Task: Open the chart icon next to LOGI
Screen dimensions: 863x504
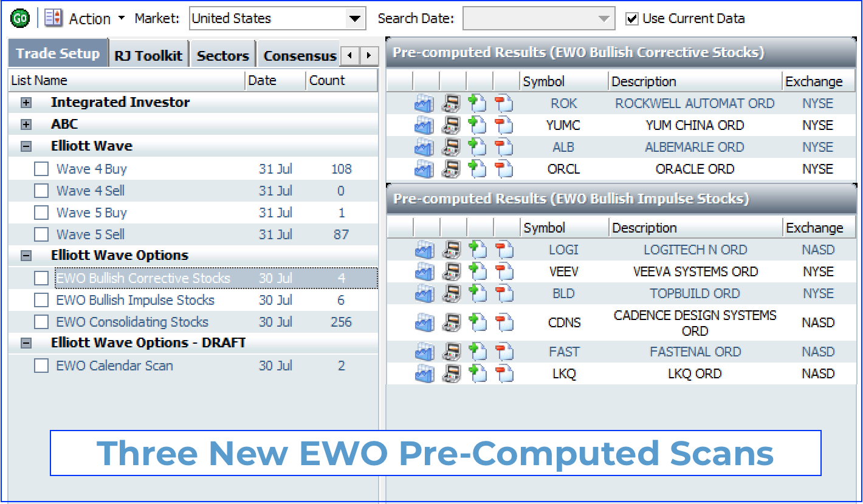Action: (424, 250)
